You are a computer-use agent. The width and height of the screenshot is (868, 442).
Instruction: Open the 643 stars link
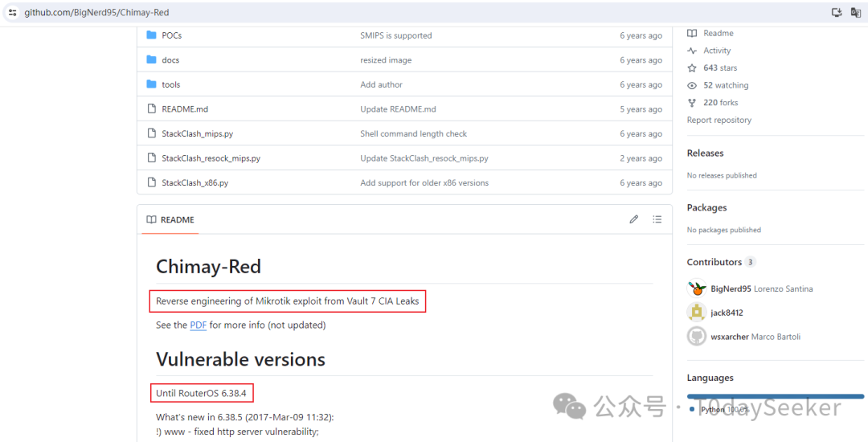(720, 68)
